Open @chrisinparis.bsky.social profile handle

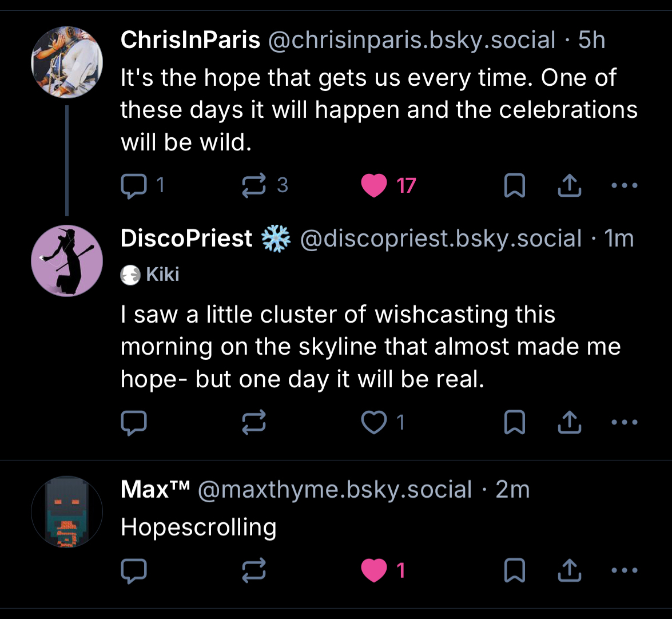pyautogui.click(x=411, y=41)
